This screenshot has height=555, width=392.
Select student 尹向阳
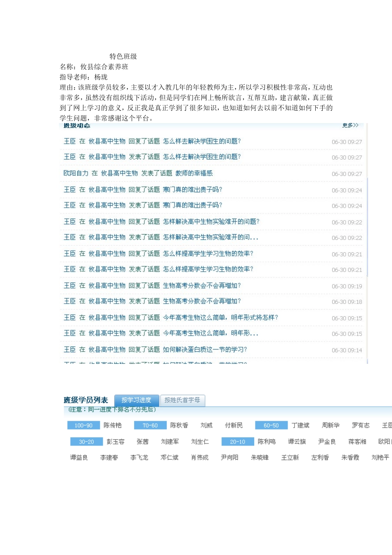[230, 458]
